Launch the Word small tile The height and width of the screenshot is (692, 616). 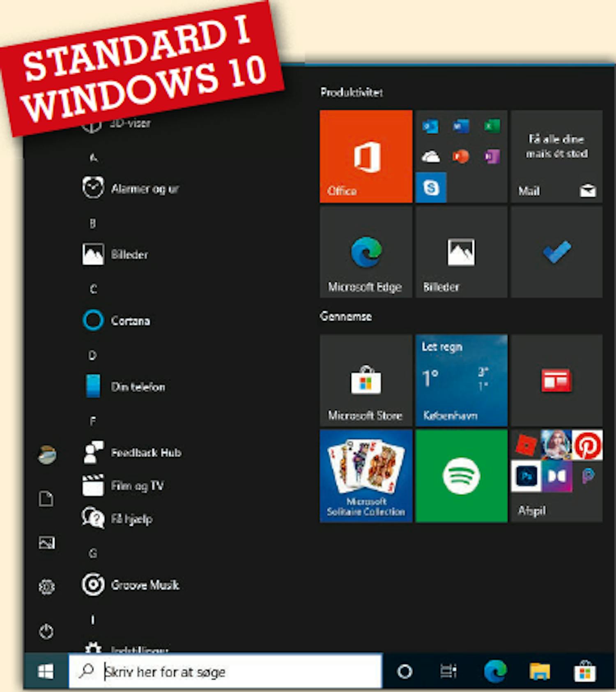click(x=461, y=126)
